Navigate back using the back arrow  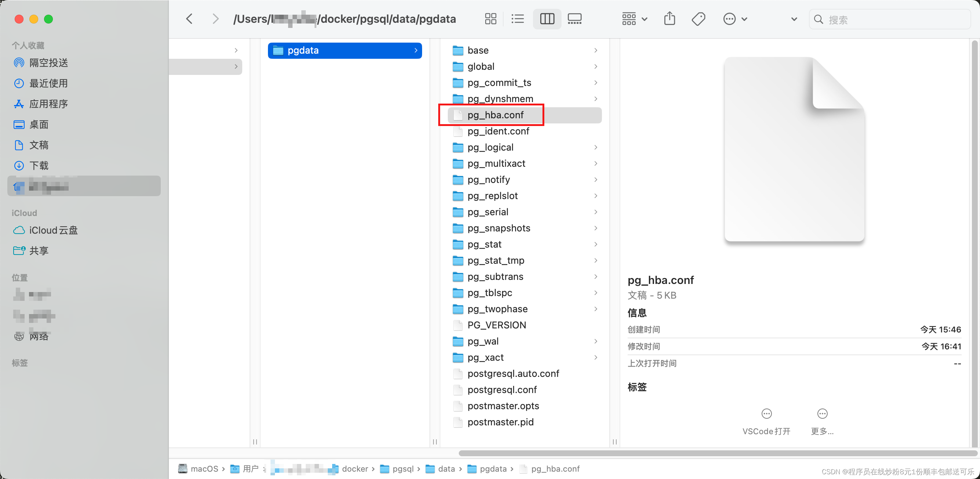pos(189,19)
